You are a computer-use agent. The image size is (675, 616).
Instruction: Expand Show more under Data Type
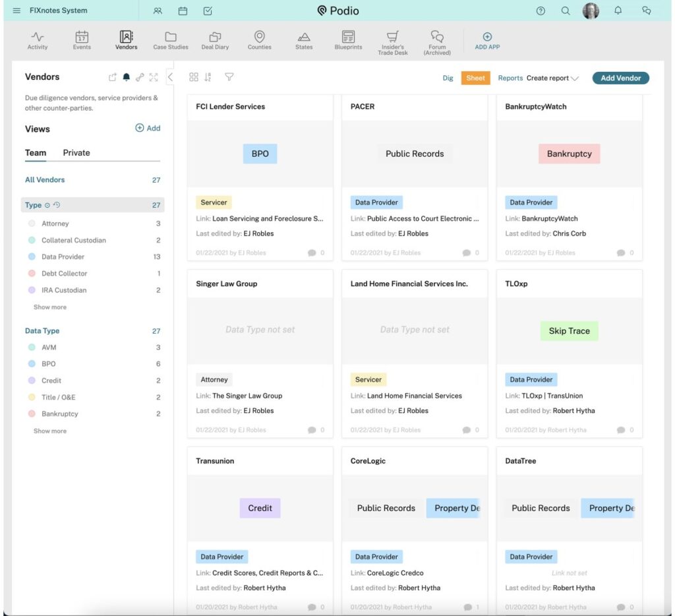[50, 431]
